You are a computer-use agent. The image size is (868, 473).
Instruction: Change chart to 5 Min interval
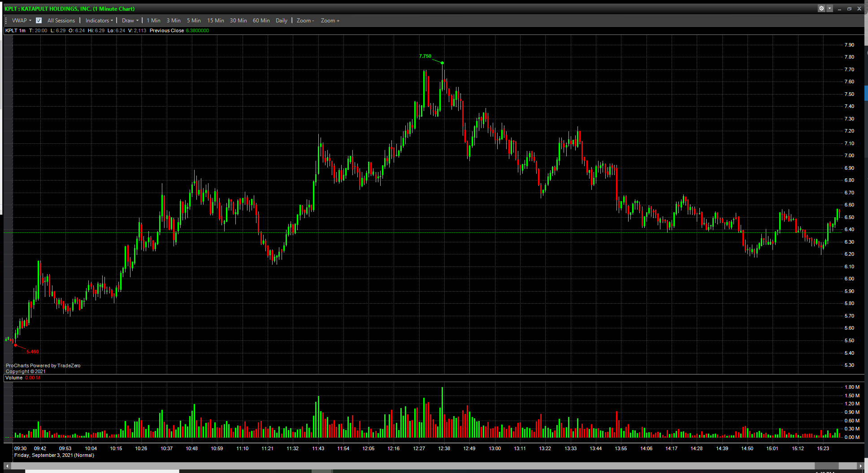[x=194, y=21]
